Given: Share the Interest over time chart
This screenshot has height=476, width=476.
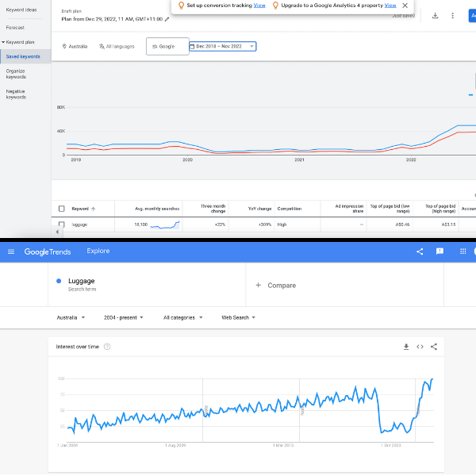Looking at the screenshot, I should tap(434, 347).
